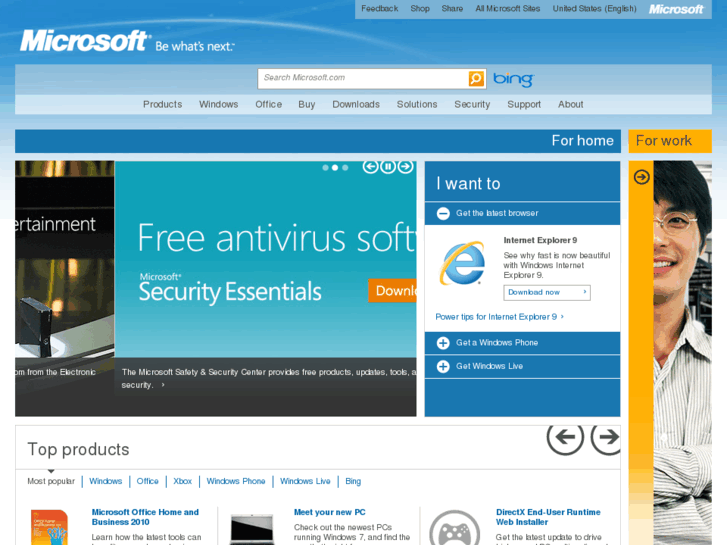
Task: Change region via United States (English)
Action: click(594, 9)
